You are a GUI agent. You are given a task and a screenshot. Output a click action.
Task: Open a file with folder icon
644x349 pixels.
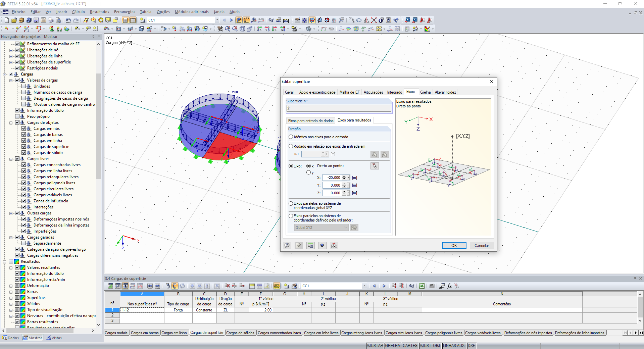coord(14,20)
